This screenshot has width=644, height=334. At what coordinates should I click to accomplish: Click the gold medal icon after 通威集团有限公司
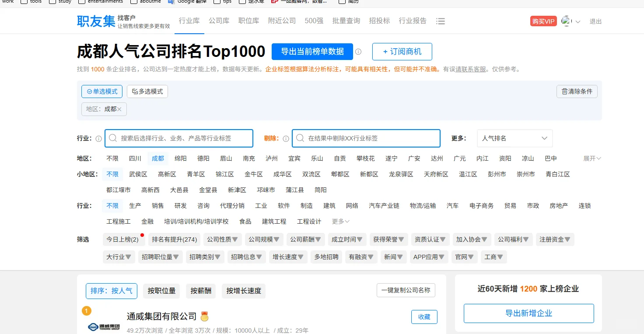click(204, 316)
